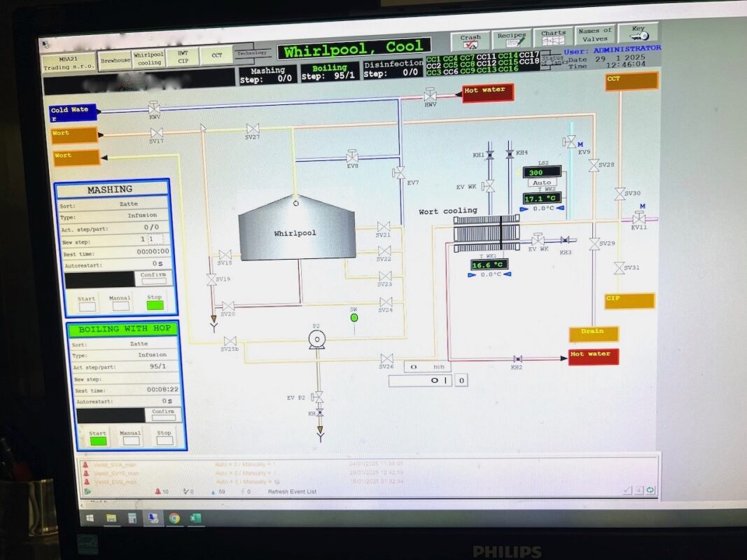The height and width of the screenshot is (560, 747).
Task: Toggle Manual in the Boiling with hop panel
Action: point(131,441)
